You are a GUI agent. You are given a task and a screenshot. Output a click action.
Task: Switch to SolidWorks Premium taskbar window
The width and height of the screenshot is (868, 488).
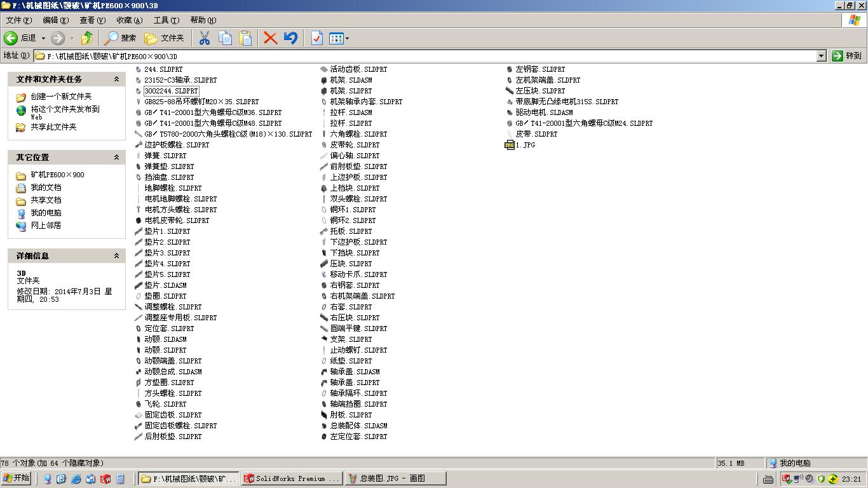coord(292,479)
